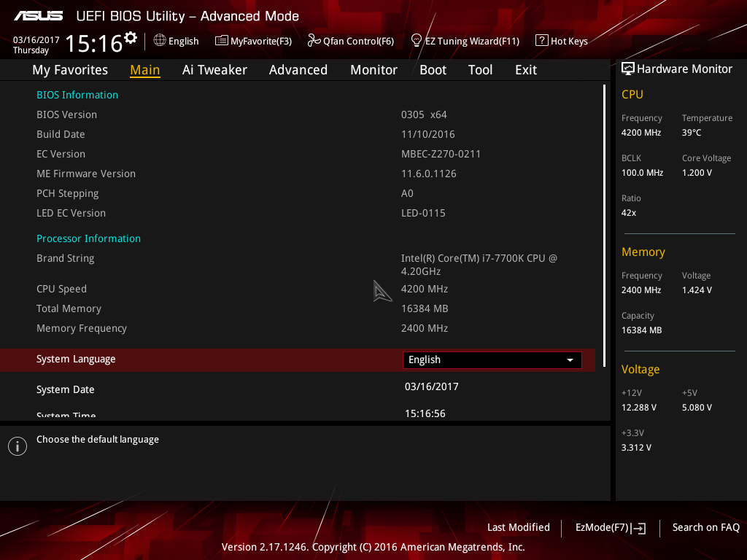Click ME Firmware Version value 11.6.0.1126
The image size is (747, 560).
pos(429,174)
